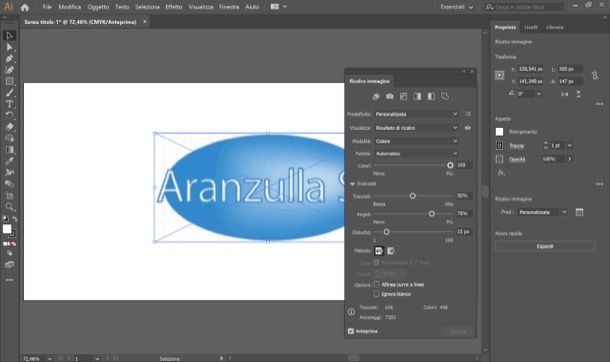Select the Gradient tool

9,150
